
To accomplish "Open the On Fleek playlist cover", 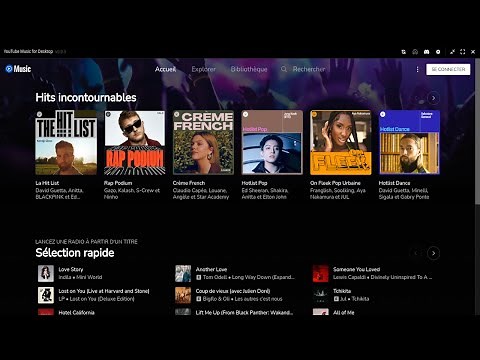I will coord(341,142).
